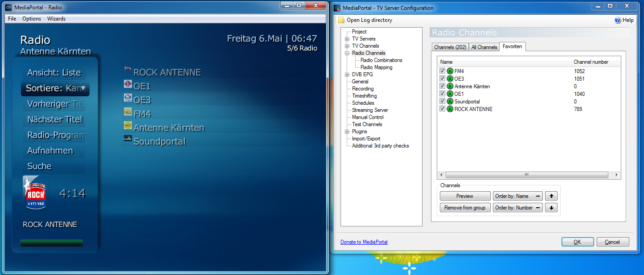Open Suche in the Radio menu
Viewport: 644px width, 275px height.
[x=53, y=166]
